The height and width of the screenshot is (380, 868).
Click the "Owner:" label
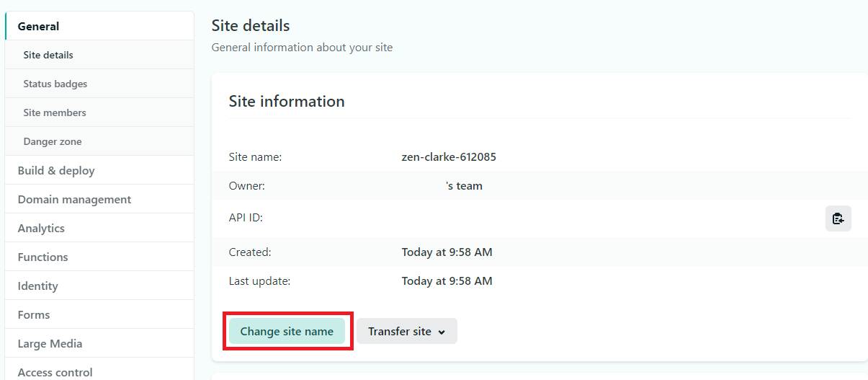click(x=247, y=185)
